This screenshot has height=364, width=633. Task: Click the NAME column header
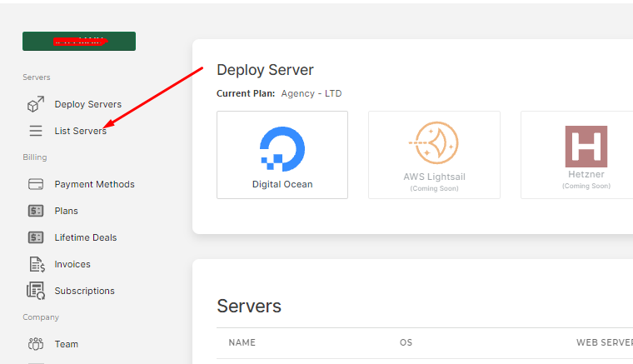point(242,342)
